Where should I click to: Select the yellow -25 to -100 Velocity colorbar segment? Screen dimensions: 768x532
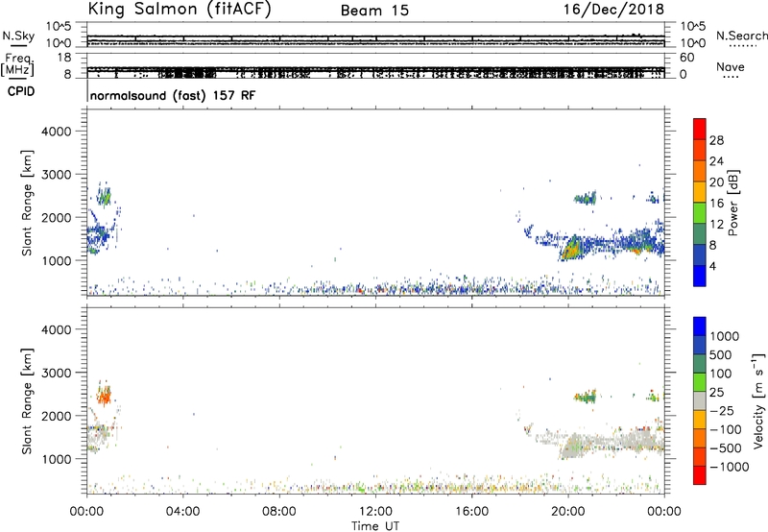click(x=700, y=420)
